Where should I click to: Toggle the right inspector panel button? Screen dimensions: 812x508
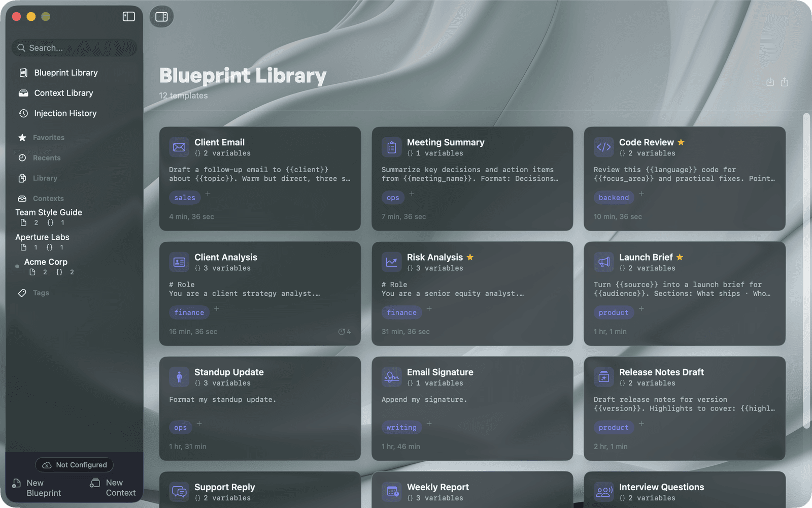click(161, 17)
